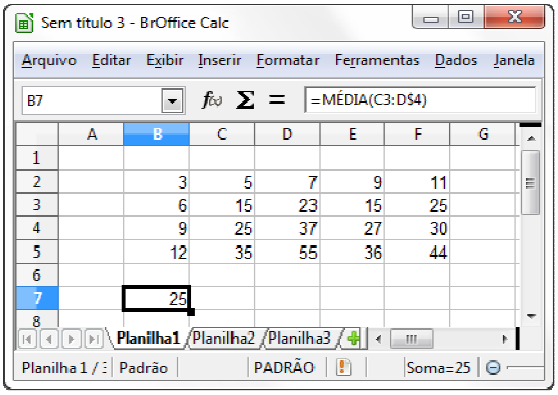The height and width of the screenshot is (395, 558).
Task: Open the Formatar menu
Action: coord(288,60)
